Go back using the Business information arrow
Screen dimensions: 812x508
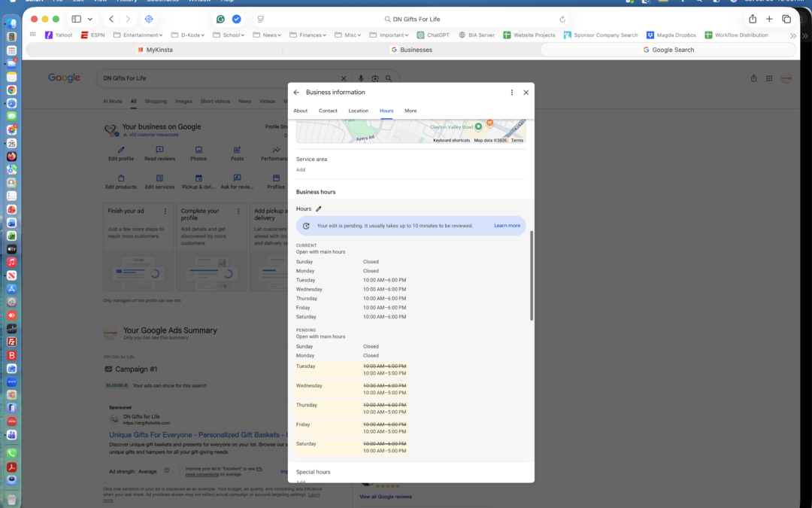tap(296, 93)
